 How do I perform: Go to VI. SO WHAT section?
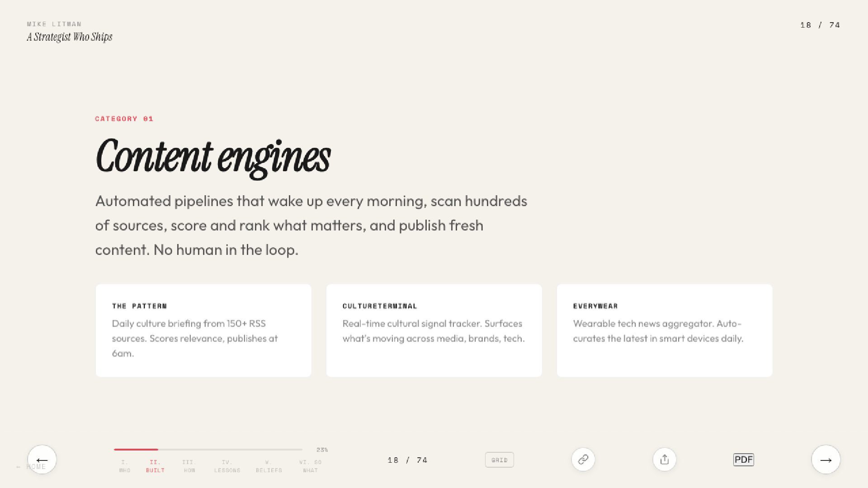[x=310, y=466]
